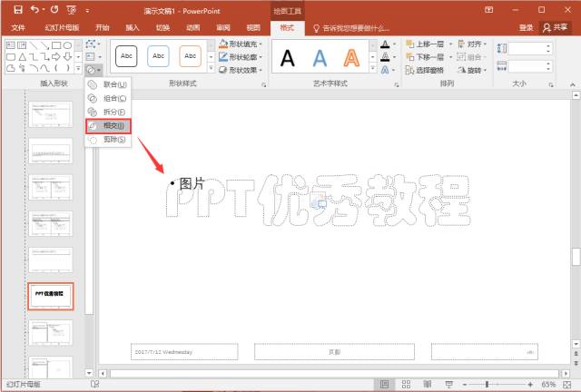This screenshot has width=581, height=392.
Task: Click the Merge Shapes dropdown button
Action: tap(94, 70)
